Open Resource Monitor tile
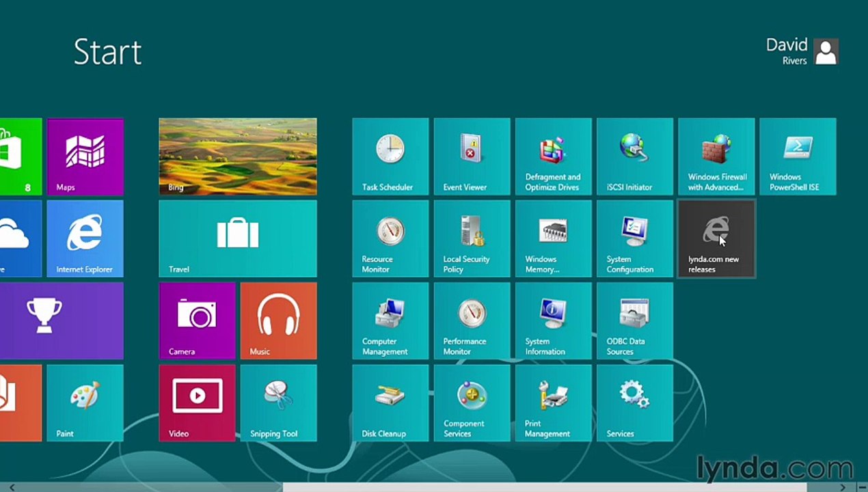The image size is (868, 492). (x=390, y=238)
